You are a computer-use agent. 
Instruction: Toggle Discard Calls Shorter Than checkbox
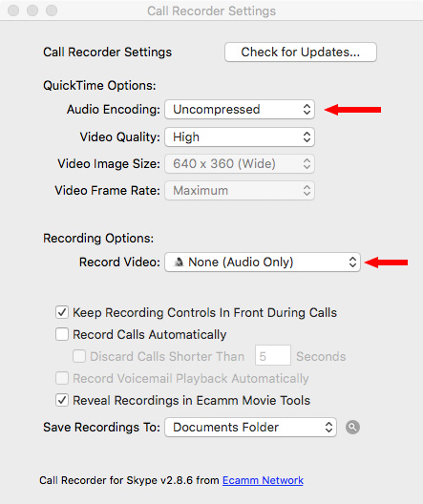tap(79, 356)
